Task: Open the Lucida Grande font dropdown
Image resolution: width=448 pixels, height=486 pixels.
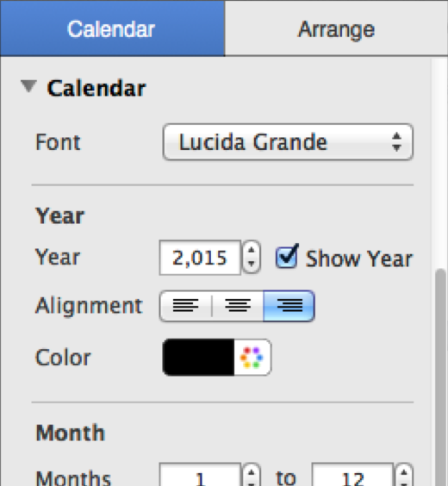Action: pos(288,142)
